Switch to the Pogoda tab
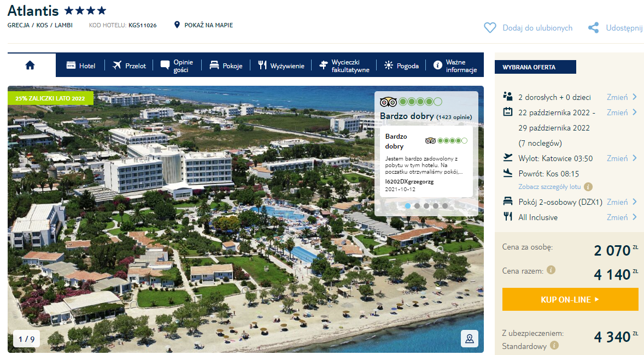The height and width of the screenshot is (355, 644). coord(401,66)
